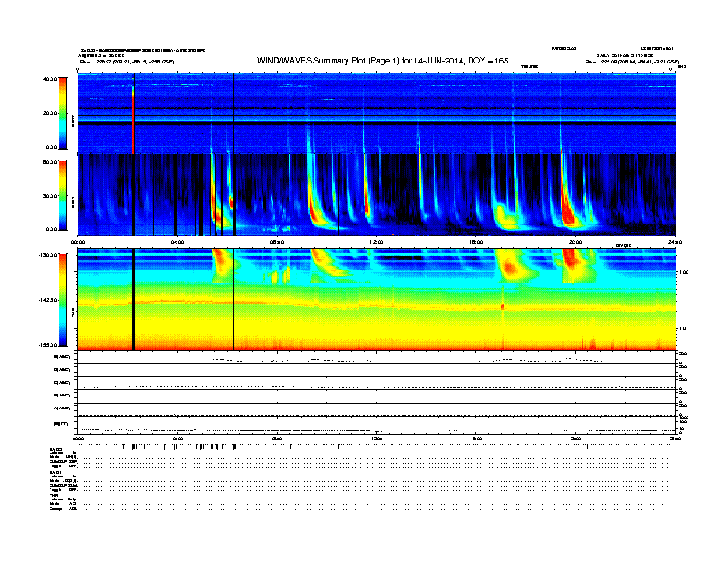Click the top-left spacecraft position text line

[127, 62]
